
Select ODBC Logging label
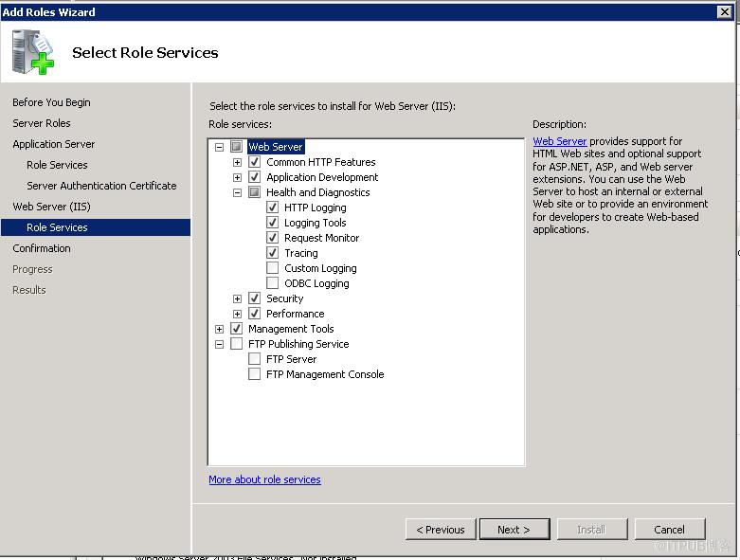pyautogui.click(x=316, y=283)
